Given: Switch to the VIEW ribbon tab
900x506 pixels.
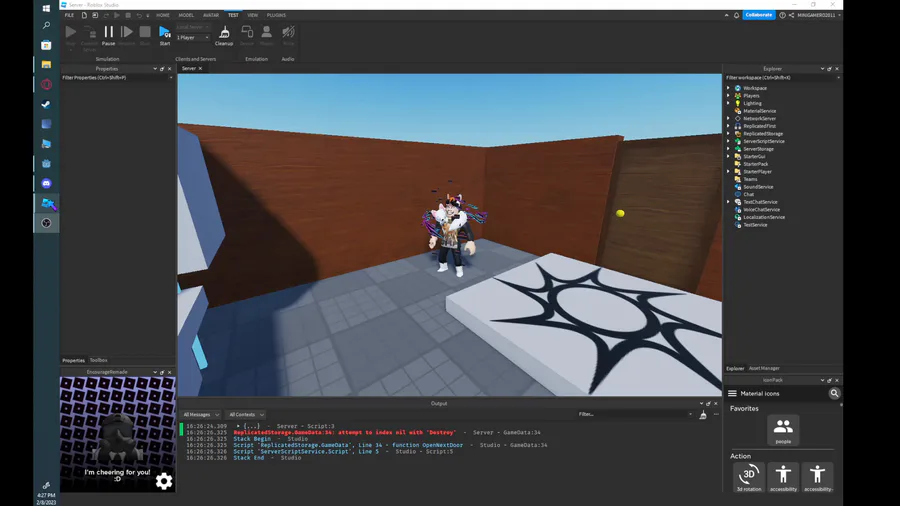Looking at the screenshot, I should (253, 15).
